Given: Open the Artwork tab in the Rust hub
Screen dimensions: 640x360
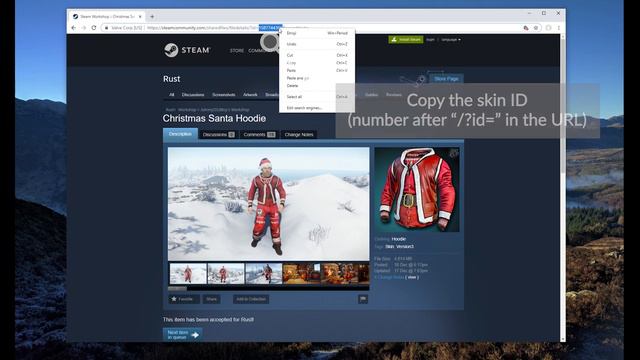Looking at the screenshot, I should pos(250,95).
